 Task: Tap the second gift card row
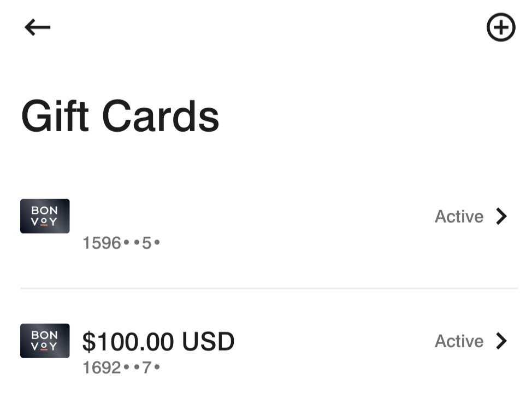[x=266, y=350]
